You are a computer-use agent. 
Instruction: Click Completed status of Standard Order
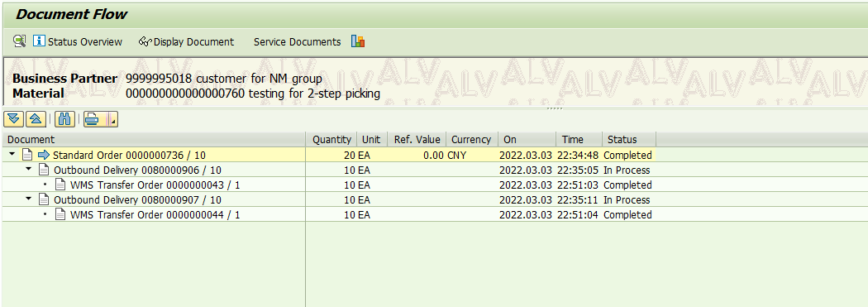(x=627, y=156)
